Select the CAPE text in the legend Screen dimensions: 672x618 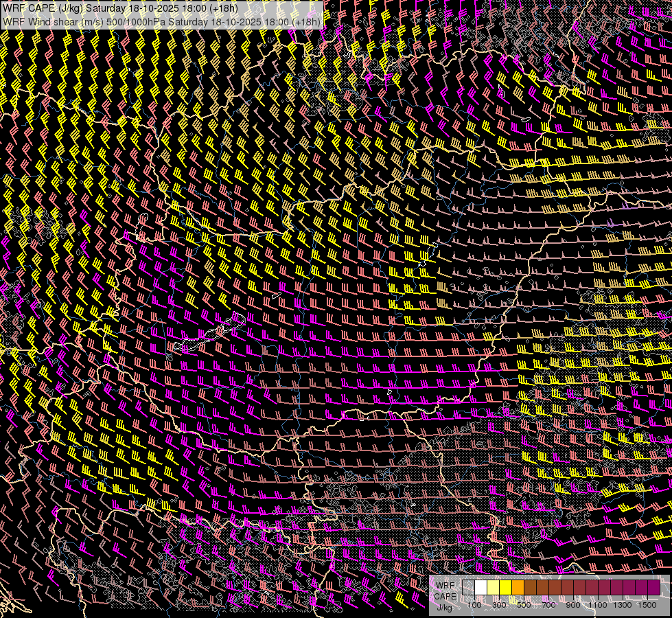click(445, 596)
